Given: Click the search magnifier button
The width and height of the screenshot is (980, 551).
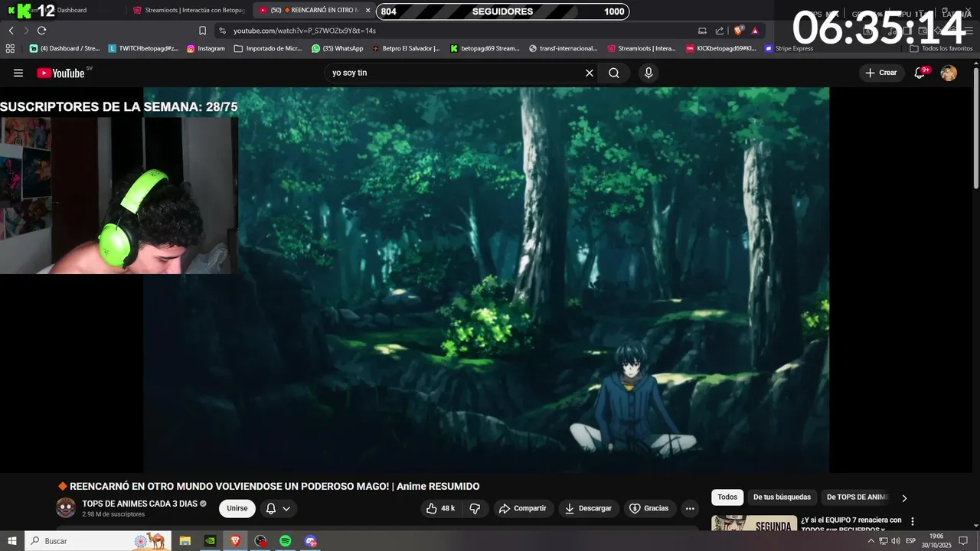Looking at the screenshot, I should point(614,73).
